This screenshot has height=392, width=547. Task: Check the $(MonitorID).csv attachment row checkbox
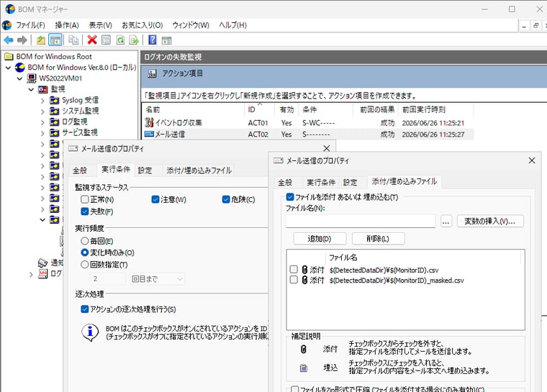coord(294,270)
